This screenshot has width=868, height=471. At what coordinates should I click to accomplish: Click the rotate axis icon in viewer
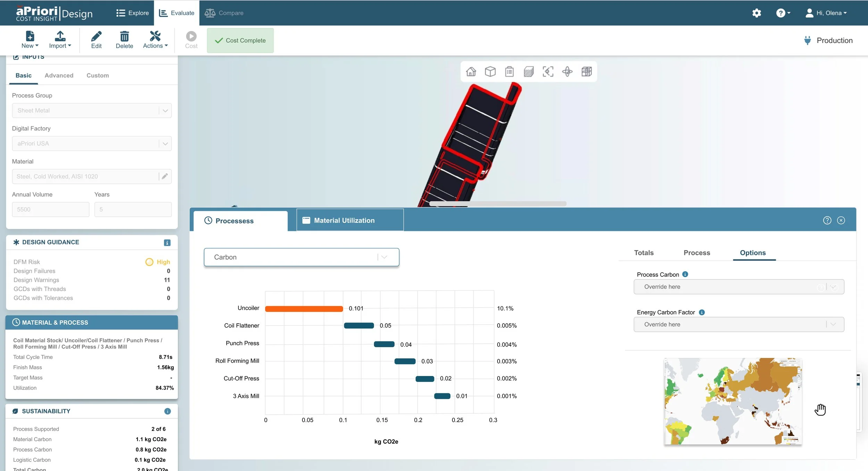[567, 71]
